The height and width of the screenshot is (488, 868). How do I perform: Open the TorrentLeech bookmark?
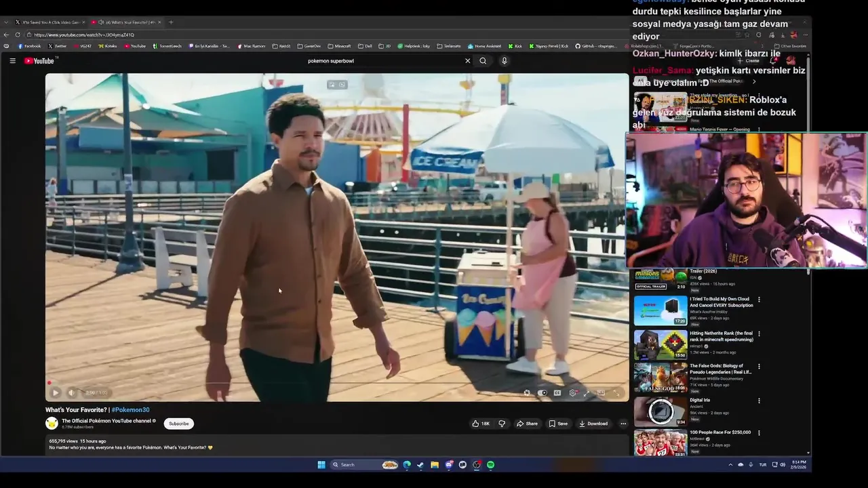[x=167, y=46]
